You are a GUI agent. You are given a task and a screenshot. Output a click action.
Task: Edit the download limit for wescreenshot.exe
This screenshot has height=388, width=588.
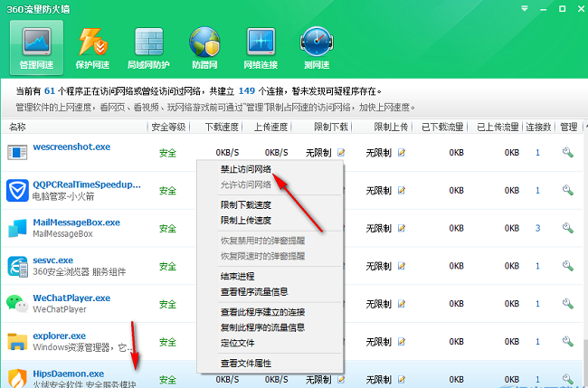341,153
